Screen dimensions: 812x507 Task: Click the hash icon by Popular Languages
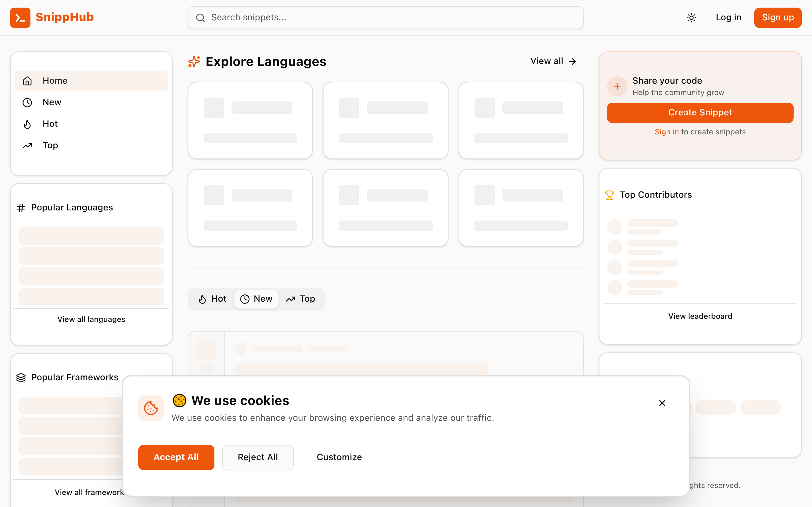pos(21,208)
